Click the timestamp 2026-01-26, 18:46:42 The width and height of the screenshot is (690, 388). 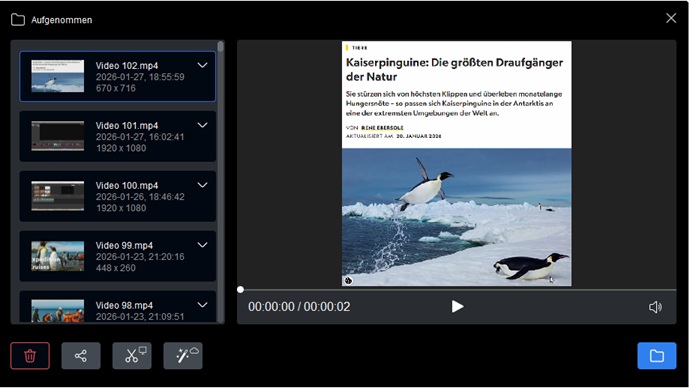pos(140,197)
